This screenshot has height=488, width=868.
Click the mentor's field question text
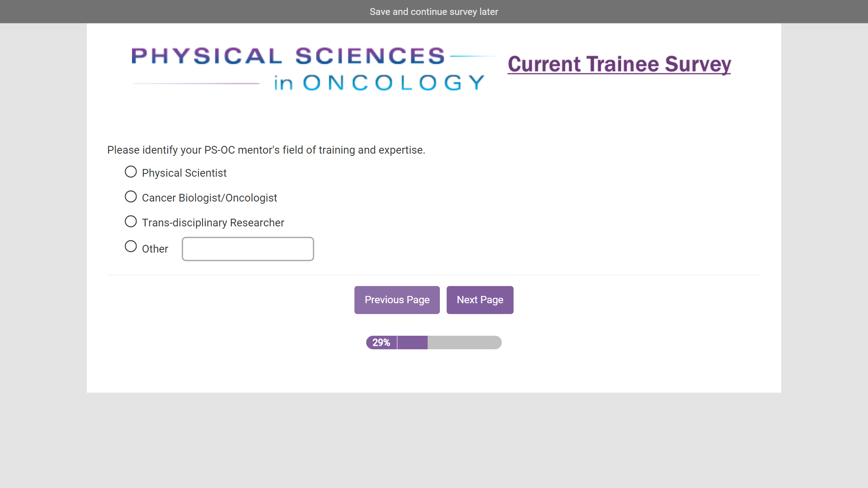pyautogui.click(x=266, y=150)
